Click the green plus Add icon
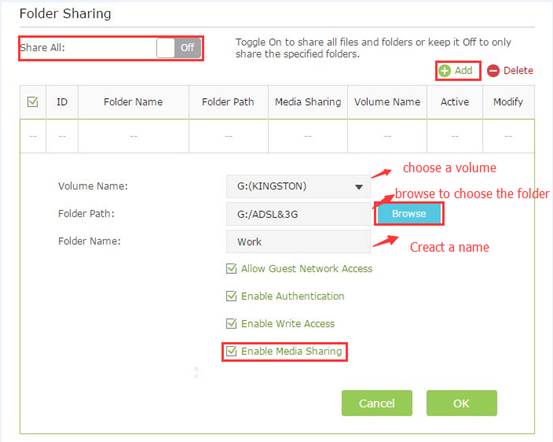Image resolution: width=553 pixels, height=442 pixels. 445,71
